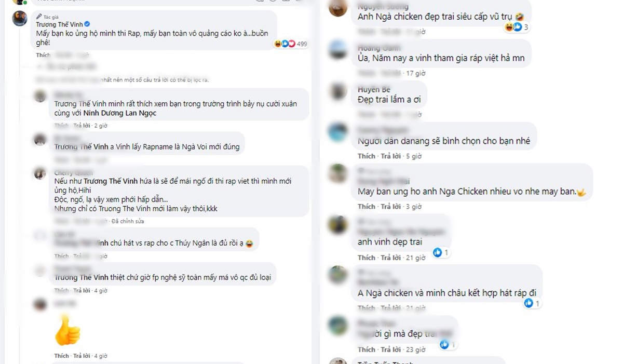Click the verified badge beside Trương Thế Vinh
Screen dimensions: 623x364
click(x=87, y=24)
